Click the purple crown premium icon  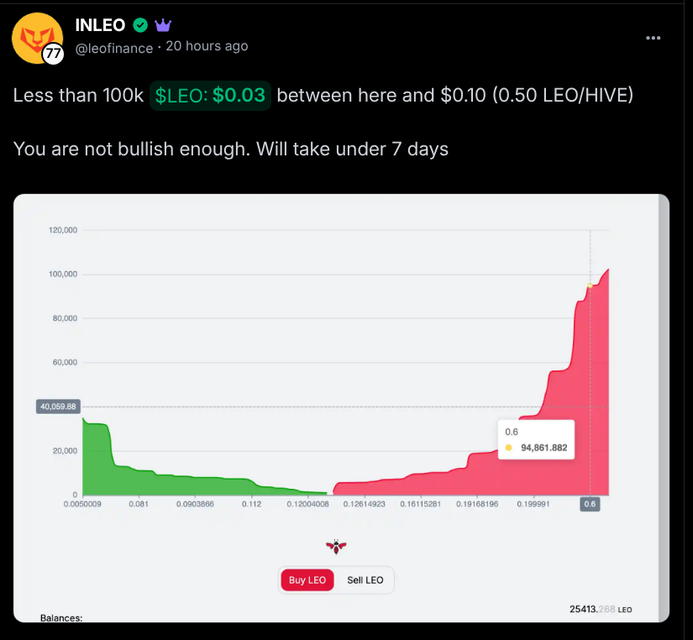point(163,25)
